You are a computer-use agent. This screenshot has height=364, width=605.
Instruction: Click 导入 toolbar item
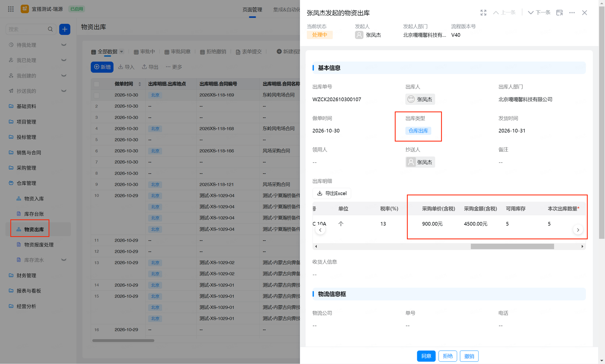126,67
